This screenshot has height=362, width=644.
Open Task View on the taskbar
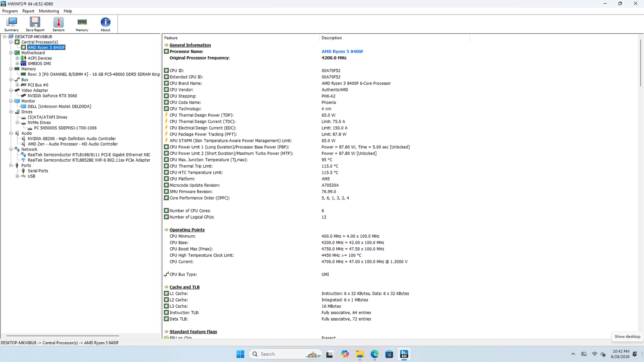tap(330, 354)
